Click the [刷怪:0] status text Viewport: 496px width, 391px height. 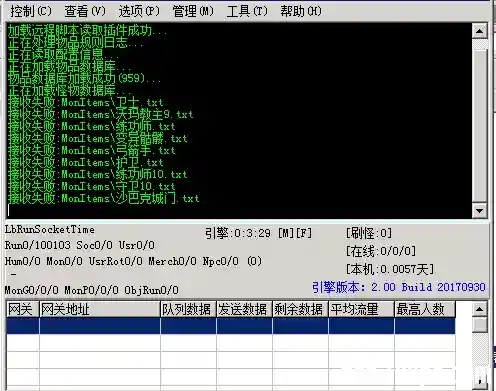(x=369, y=233)
